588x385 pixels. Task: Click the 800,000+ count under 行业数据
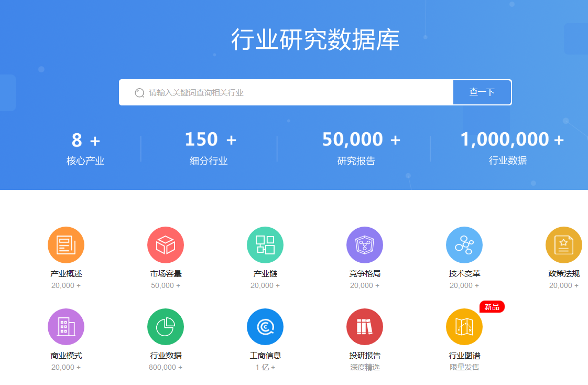165,367
